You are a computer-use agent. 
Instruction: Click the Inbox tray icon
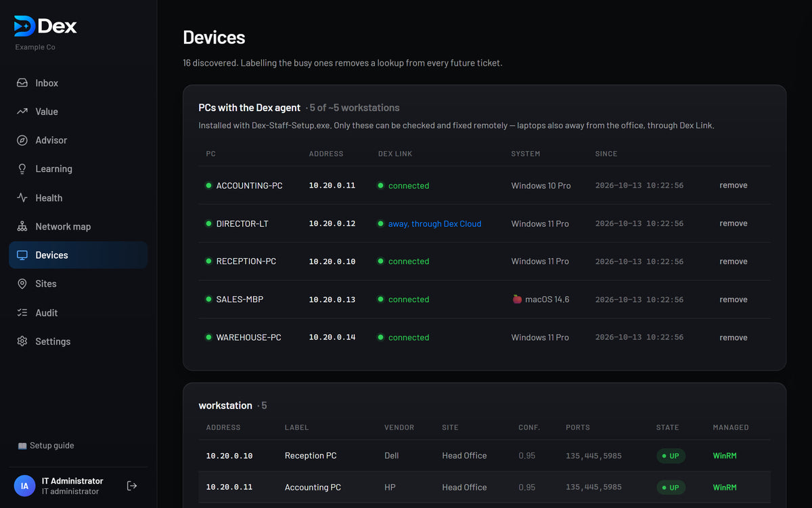(x=22, y=83)
